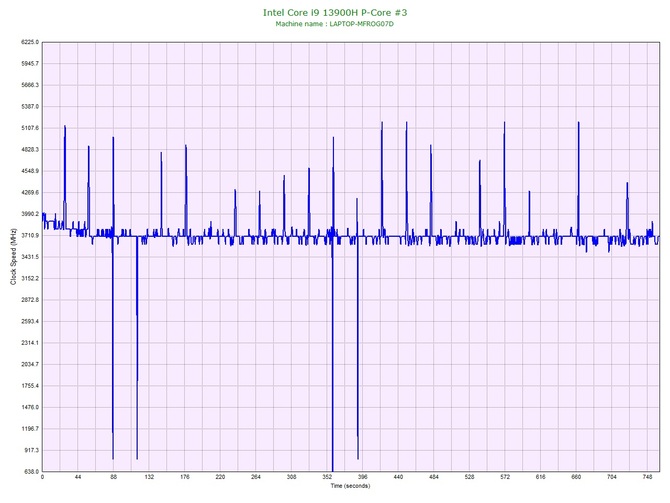Click the 440 time axis tick label
The width and height of the screenshot is (670, 503).
point(398,477)
